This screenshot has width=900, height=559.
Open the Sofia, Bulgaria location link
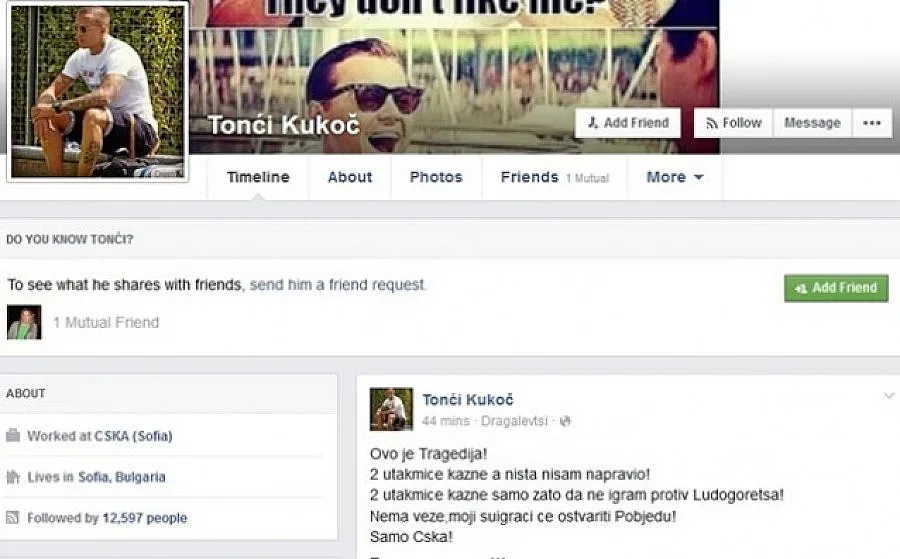click(x=122, y=477)
